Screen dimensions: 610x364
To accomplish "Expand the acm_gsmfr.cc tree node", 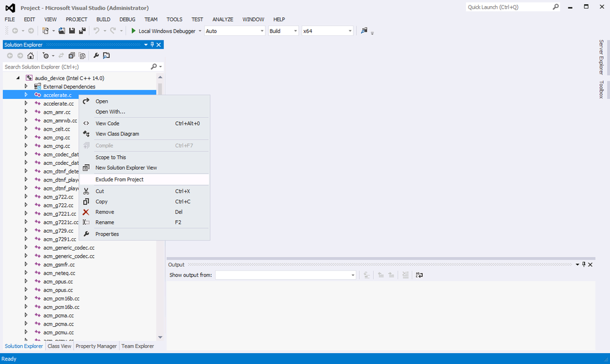I will 26,264.
